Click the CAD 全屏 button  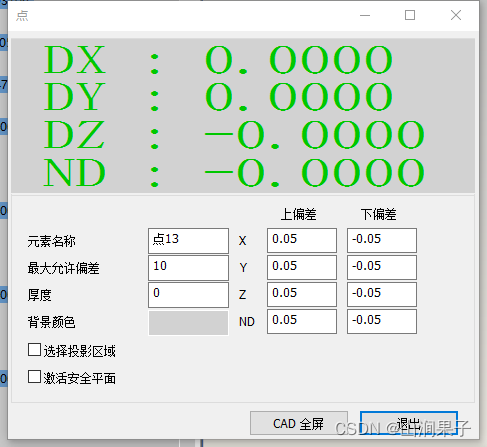(x=299, y=423)
